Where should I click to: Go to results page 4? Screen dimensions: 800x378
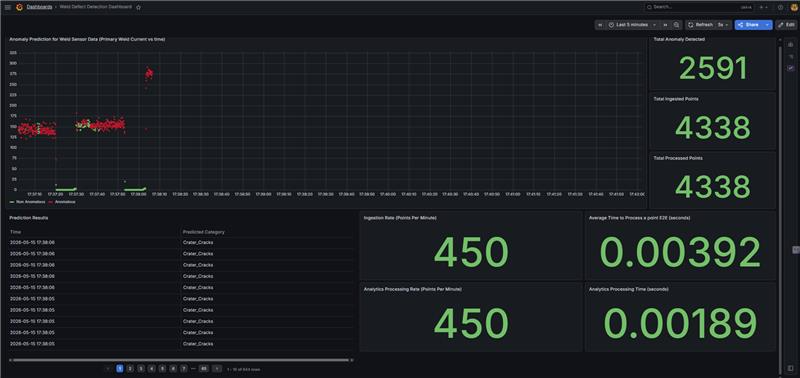tap(152, 368)
